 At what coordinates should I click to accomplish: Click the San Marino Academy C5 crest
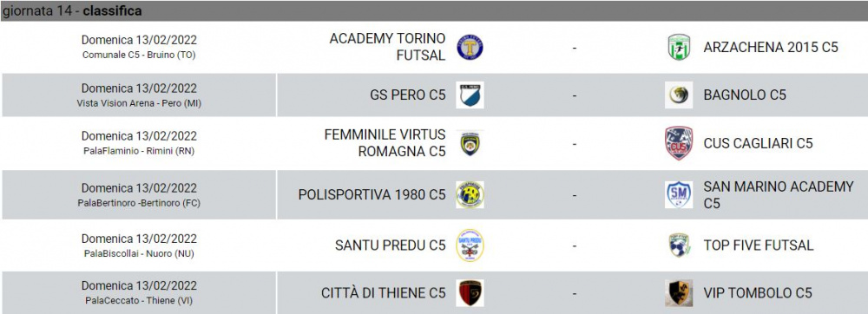[679, 194]
